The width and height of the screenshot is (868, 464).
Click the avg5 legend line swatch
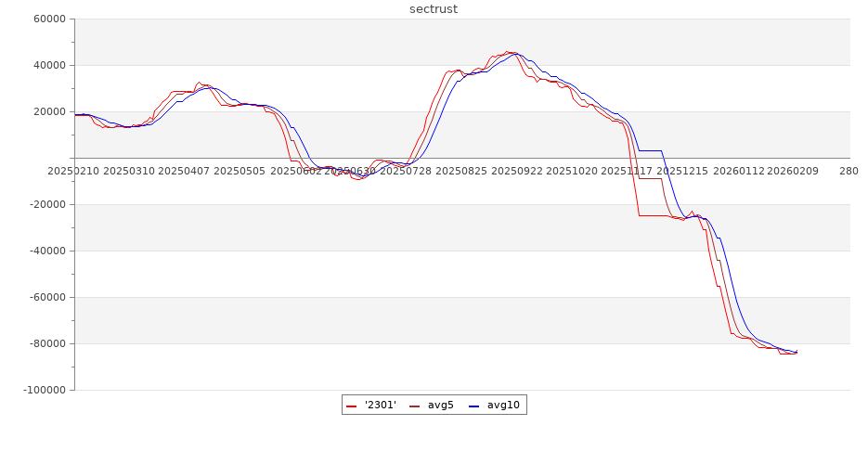click(414, 406)
